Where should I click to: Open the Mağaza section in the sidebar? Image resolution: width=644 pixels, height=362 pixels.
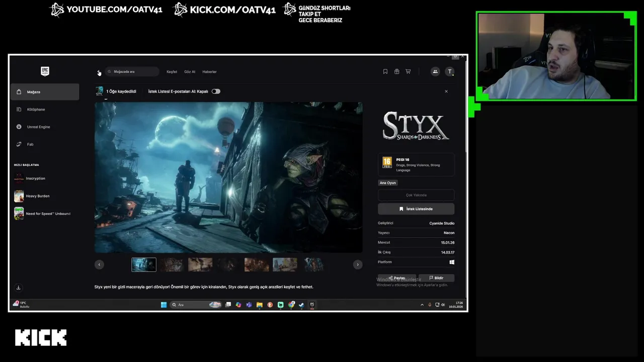tap(45, 92)
